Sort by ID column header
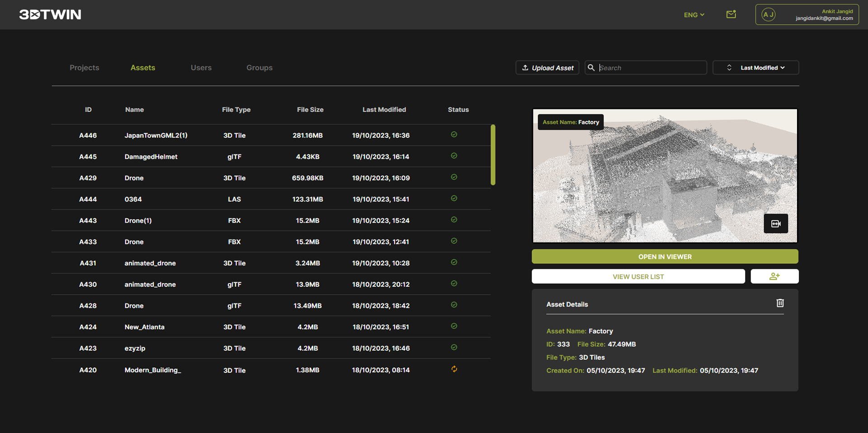 point(88,109)
